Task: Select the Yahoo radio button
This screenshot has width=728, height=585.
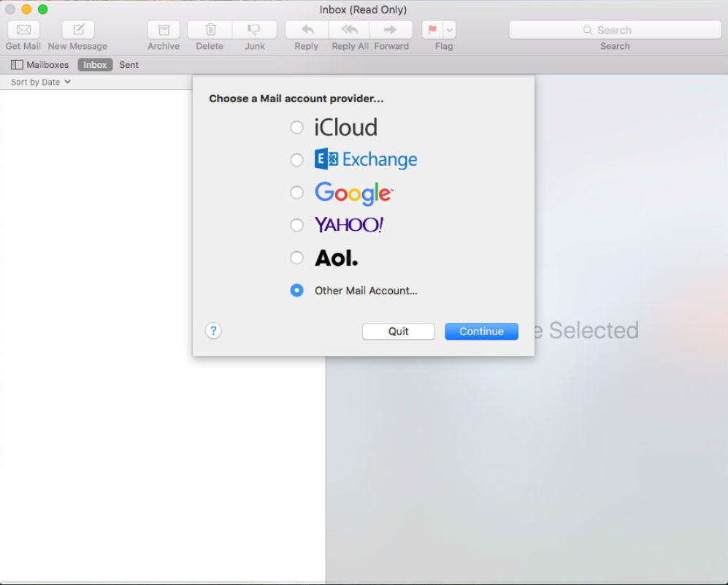Action: (x=296, y=225)
